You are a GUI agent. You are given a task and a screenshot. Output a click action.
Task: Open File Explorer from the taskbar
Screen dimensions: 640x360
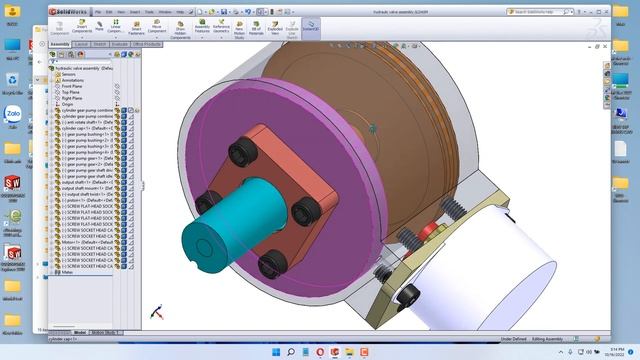click(x=349, y=352)
